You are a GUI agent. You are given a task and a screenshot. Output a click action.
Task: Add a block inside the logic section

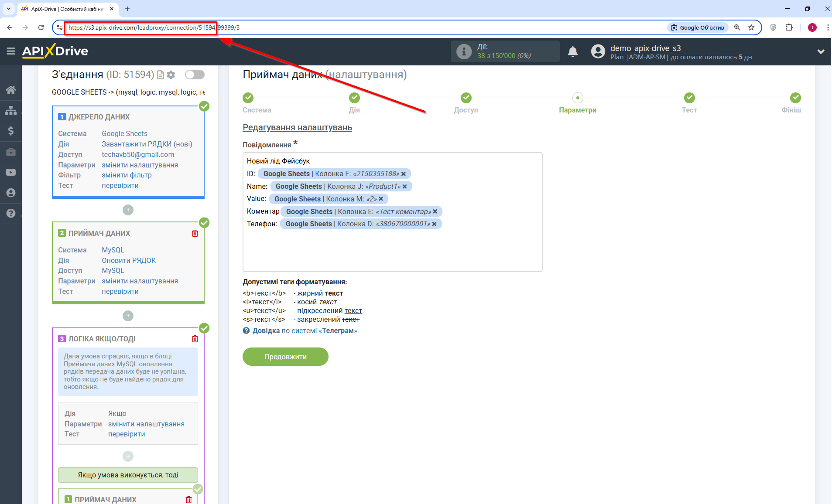(128, 456)
